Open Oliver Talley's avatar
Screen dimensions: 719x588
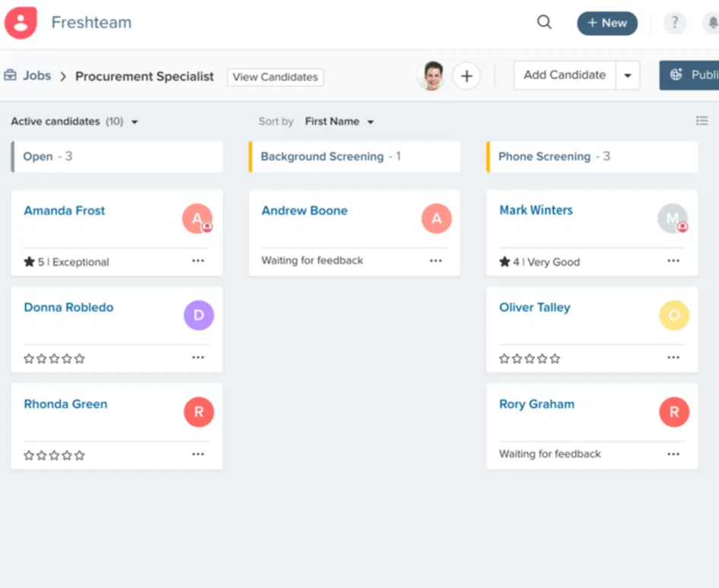pos(674,315)
